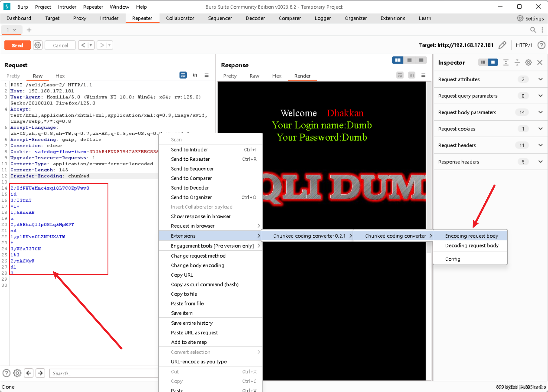Click the HTTP/1 protocol button
The height and width of the screenshot is (392, 548).
tap(524, 45)
